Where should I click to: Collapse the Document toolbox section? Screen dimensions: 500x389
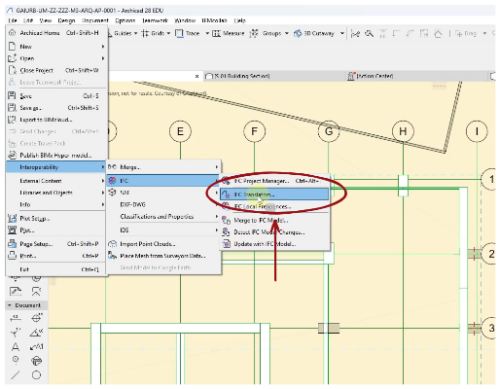pos(10,305)
